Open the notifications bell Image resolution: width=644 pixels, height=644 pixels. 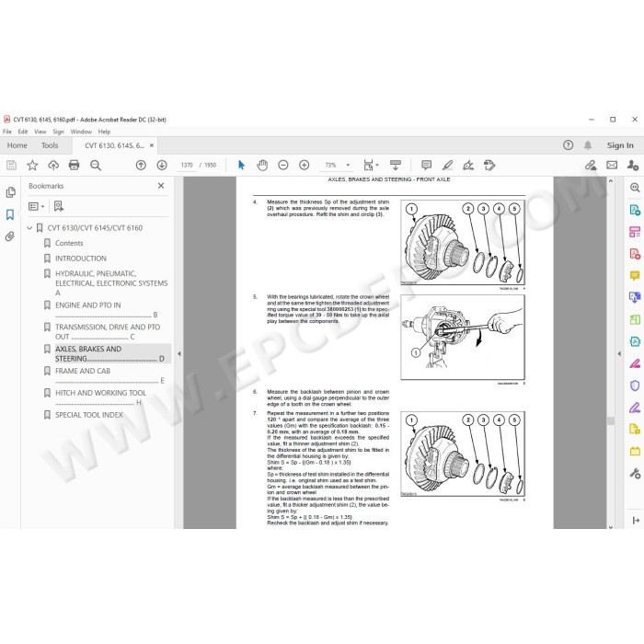click(x=588, y=145)
